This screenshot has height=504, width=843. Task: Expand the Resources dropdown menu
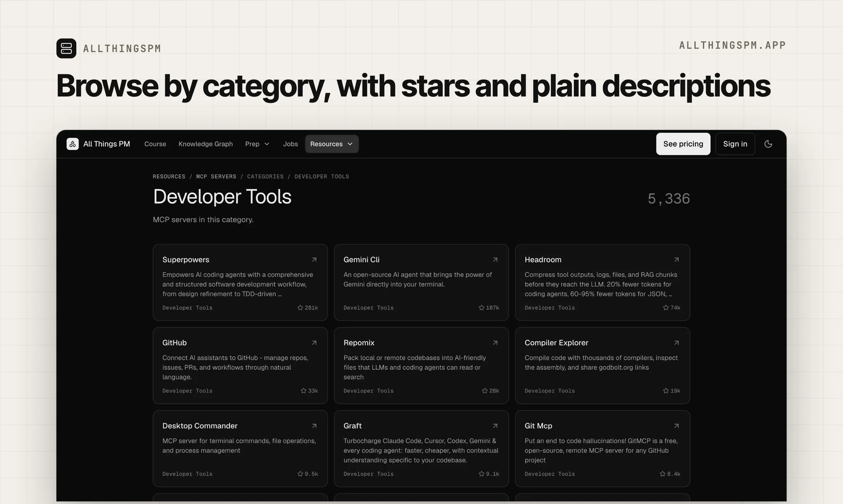[332, 144]
